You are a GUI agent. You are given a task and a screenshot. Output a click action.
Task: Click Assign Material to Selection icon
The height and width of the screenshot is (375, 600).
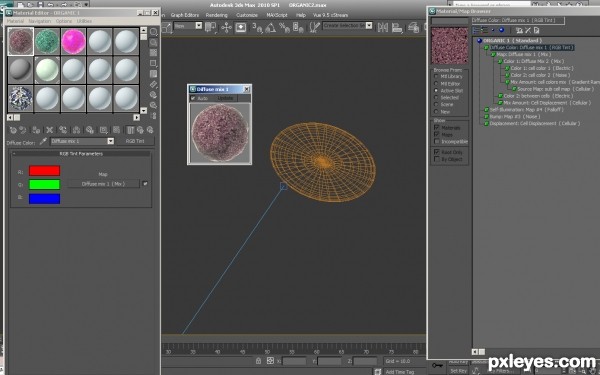tap(36, 130)
